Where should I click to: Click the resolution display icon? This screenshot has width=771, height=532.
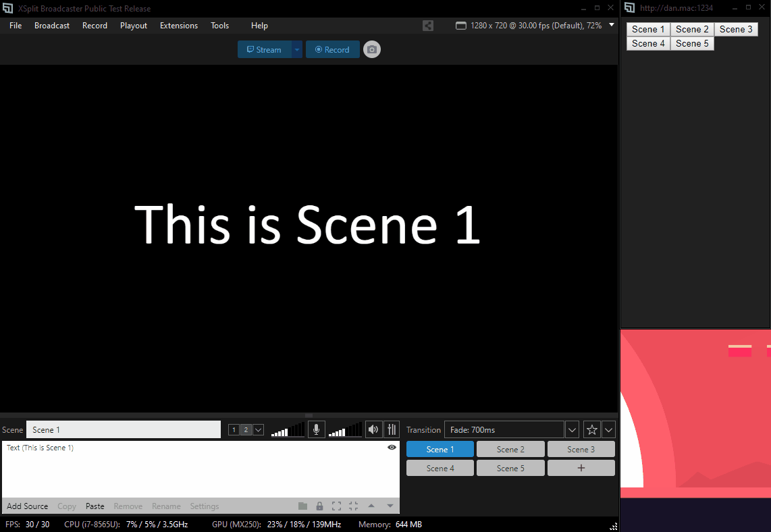pyautogui.click(x=460, y=26)
